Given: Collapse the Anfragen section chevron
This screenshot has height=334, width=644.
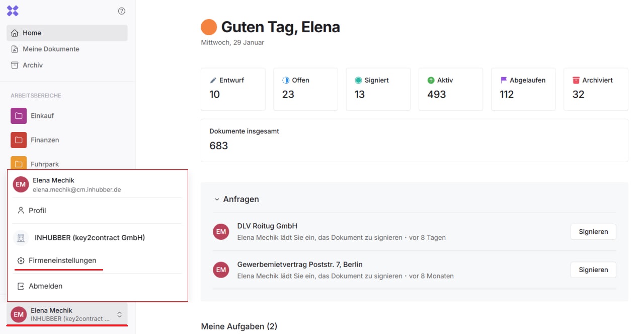Looking at the screenshot, I should (217, 199).
